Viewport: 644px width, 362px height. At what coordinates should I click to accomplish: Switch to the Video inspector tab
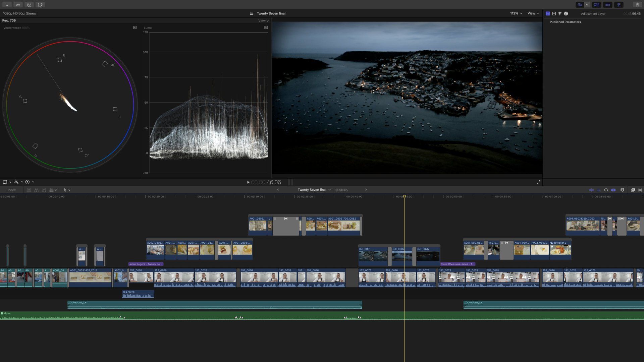(x=553, y=13)
